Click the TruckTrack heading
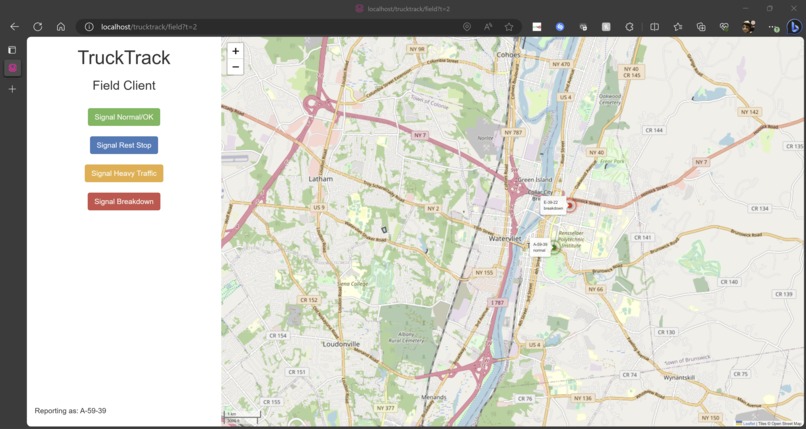 coord(124,58)
